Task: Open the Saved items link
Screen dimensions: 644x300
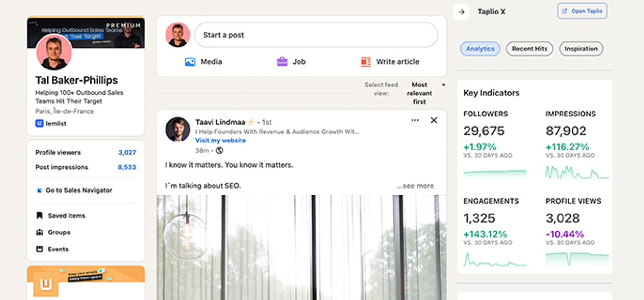Action: click(x=67, y=216)
